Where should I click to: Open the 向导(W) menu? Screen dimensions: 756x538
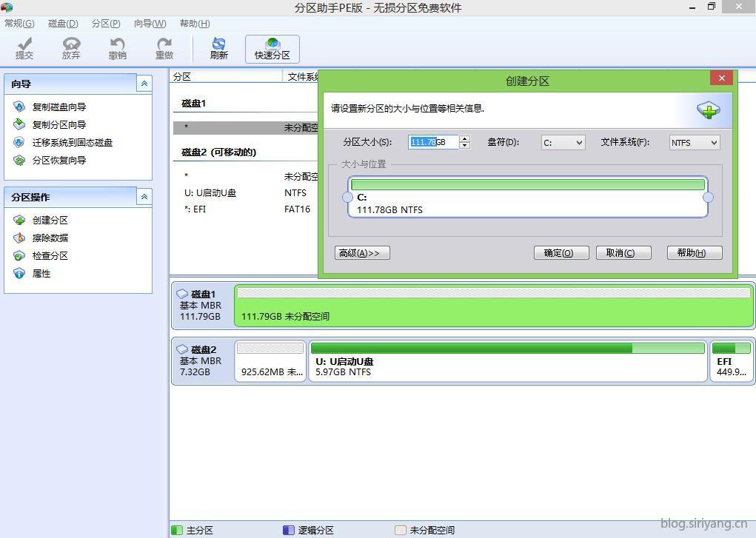[x=150, y=23]
